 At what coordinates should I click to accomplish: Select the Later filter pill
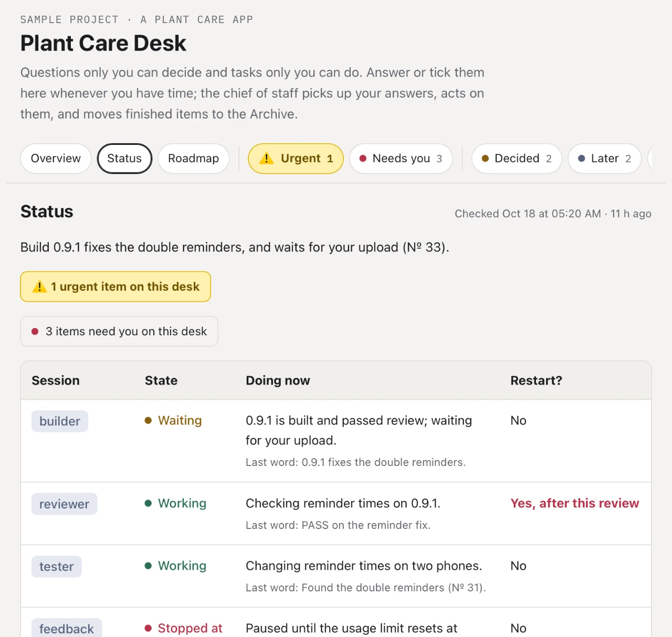(x=605, y=158)
